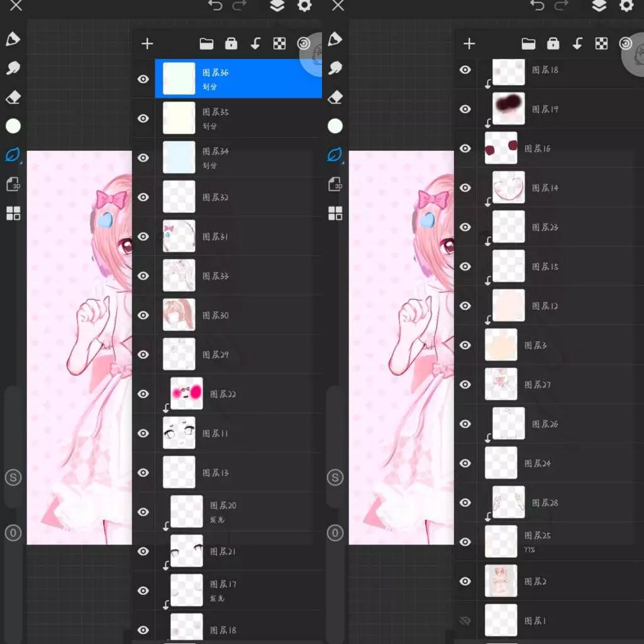Image resolution: width=644 pixels, height=644 pixels.
Task: Select the smudge tool in left screenshot
Action: (13, 68)
